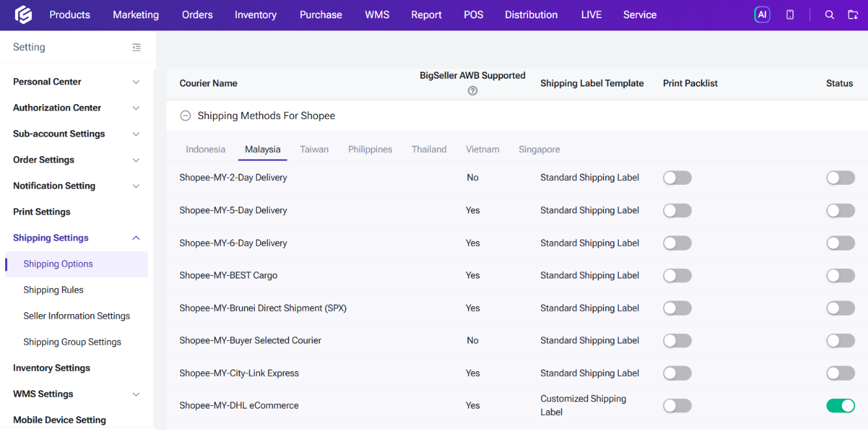
Task: Click the BigSeller logo icon
Action: click(x=23, y=14)
